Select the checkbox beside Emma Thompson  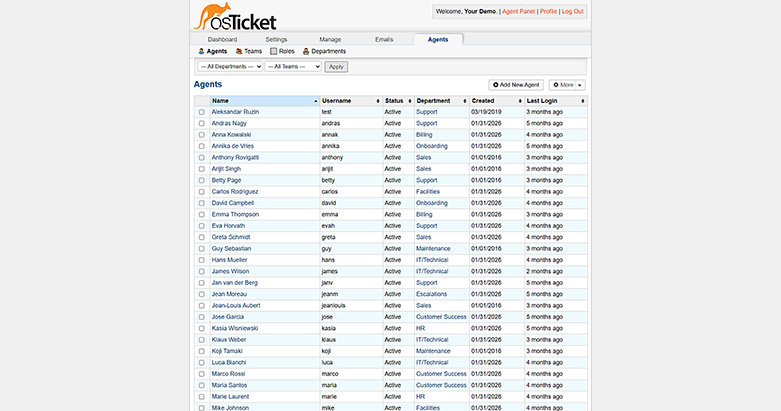201,214
